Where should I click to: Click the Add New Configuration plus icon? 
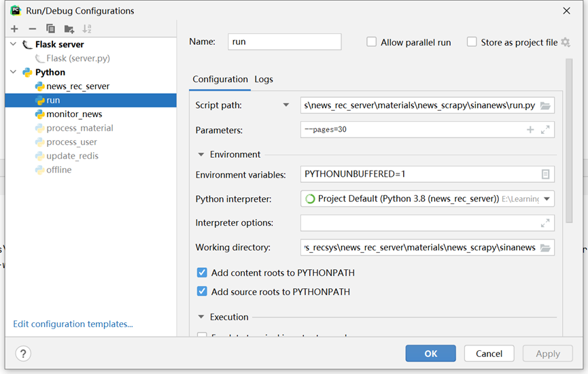(x=14, y=29)
